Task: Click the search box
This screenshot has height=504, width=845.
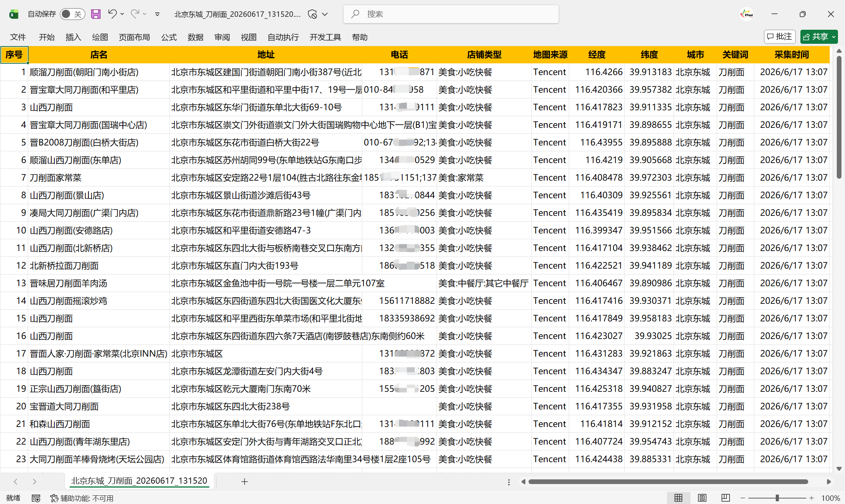Action: point(451,14)
